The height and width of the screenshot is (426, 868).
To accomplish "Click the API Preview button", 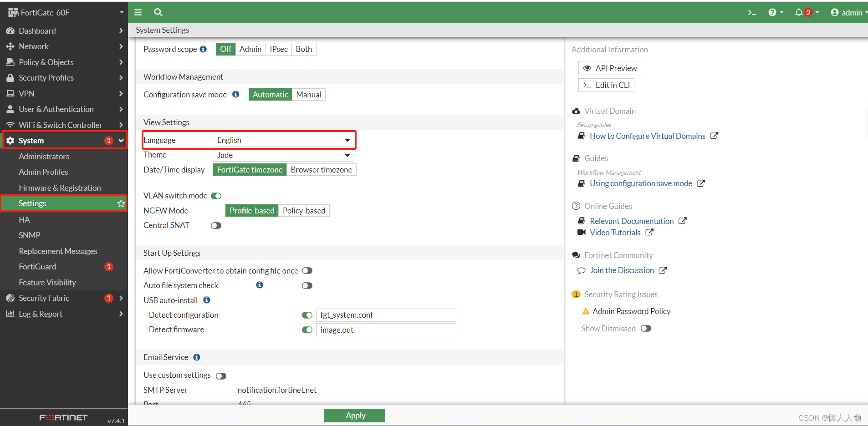I will [x=610, y=68].
